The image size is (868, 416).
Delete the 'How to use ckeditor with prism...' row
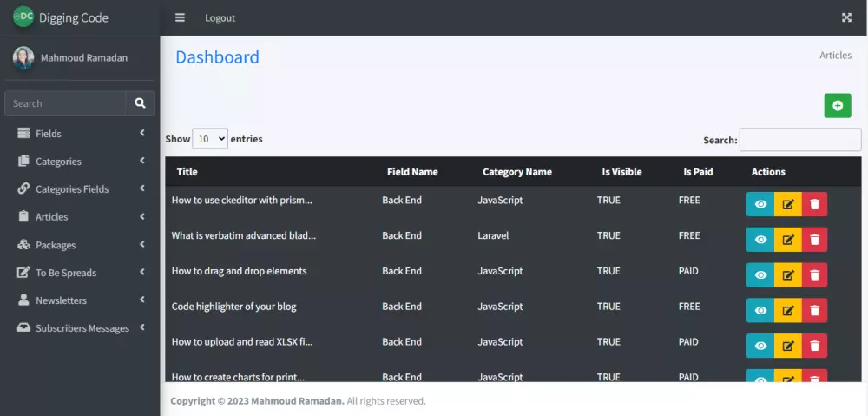[x=814, y=204]
